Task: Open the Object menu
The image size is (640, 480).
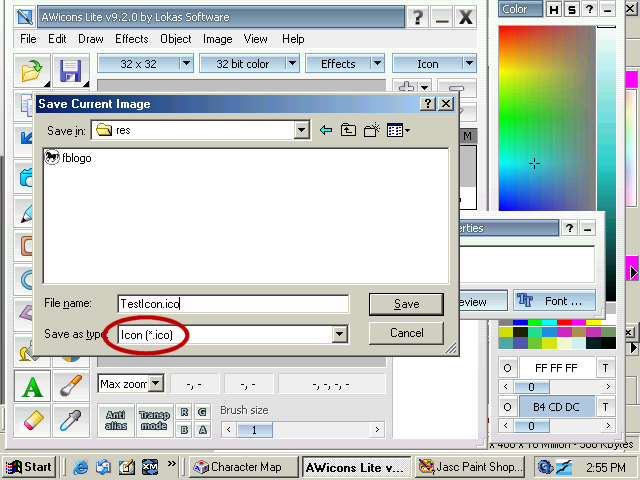Action: 176,39
